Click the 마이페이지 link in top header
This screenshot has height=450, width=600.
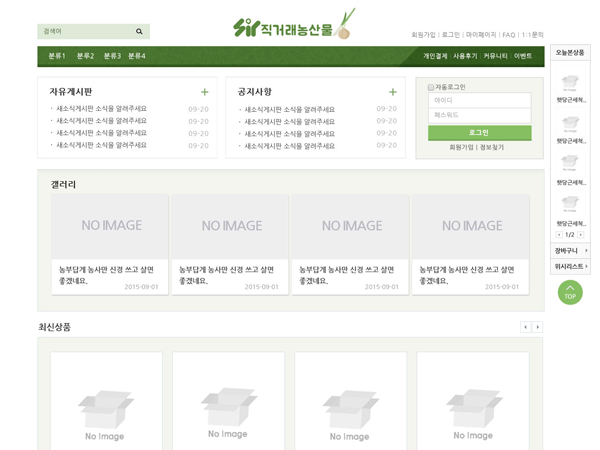point(481,35)
